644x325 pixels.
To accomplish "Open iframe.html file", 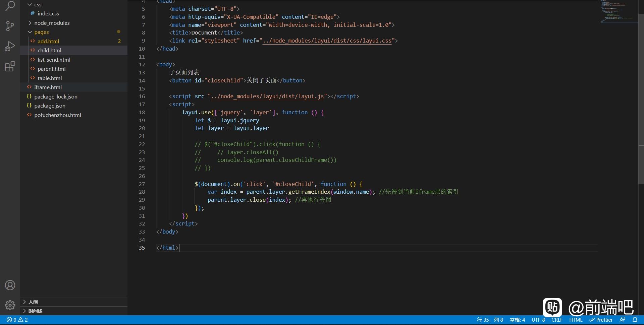I will tap(74, 87).
